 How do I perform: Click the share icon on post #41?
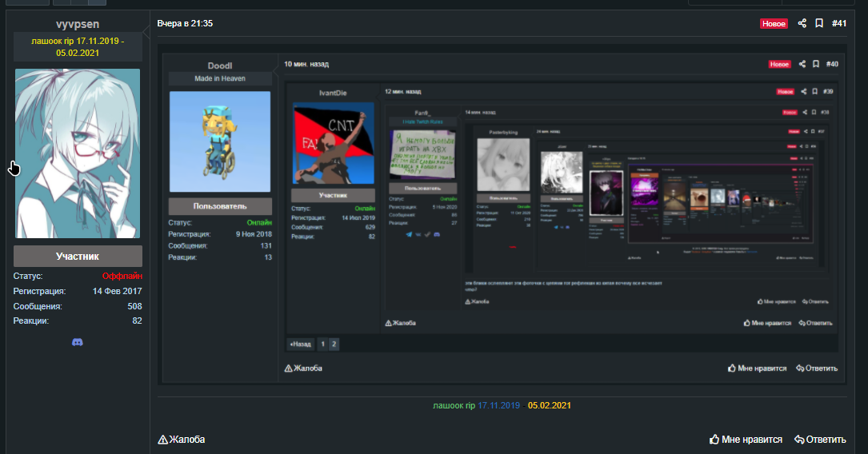click(802, 23)
